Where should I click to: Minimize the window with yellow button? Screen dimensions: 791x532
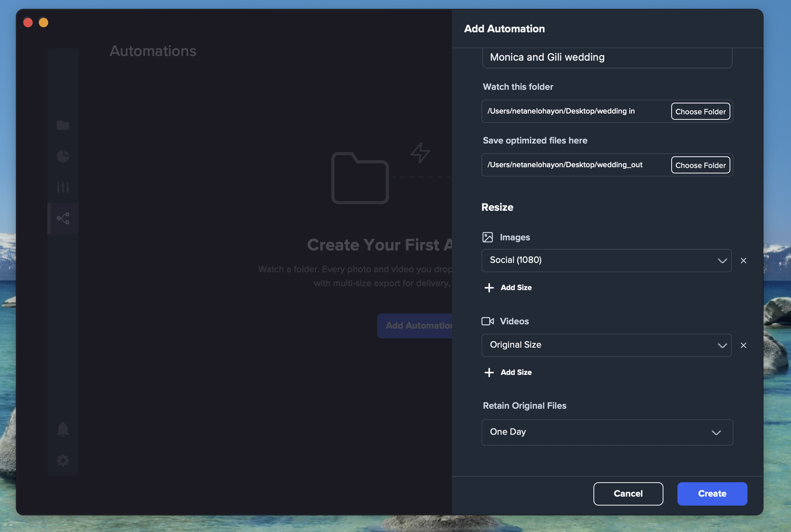click(44, 23)
